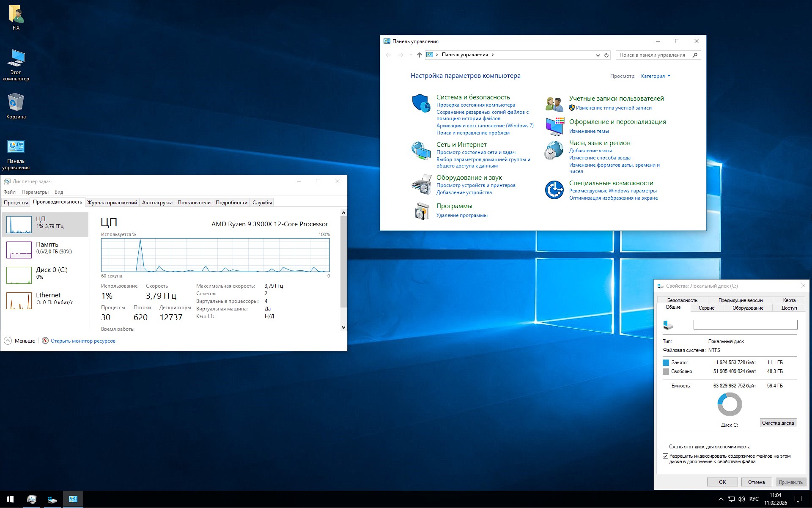Screen dimensions: 812x508
Task: Click the Оборудование и звук printer icon
Action: [x=421, y=184]
